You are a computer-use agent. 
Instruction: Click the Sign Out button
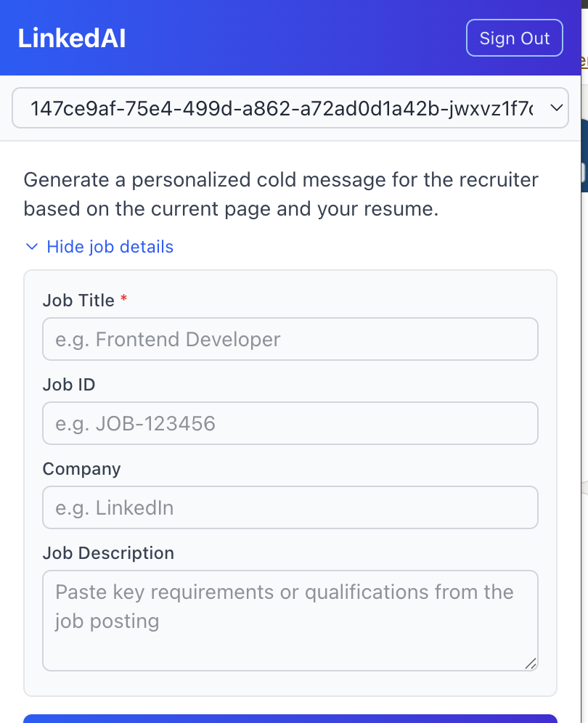point(514,38)
